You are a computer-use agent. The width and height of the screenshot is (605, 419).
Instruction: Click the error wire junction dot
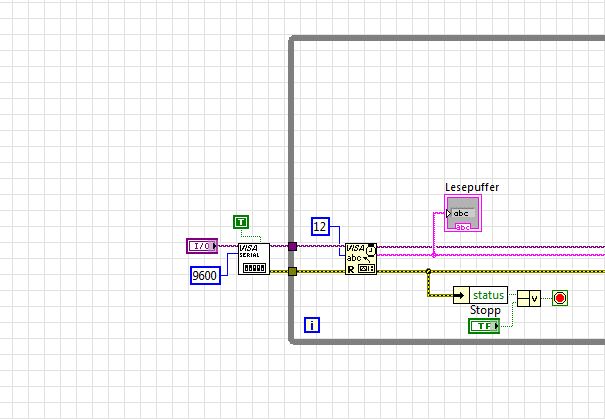click(x=428, y=271)
